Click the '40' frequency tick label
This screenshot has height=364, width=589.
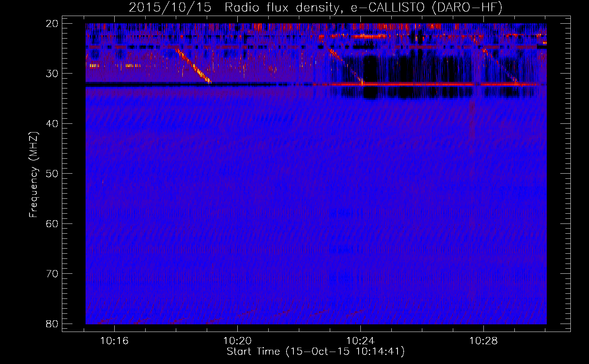coord(52,124)
